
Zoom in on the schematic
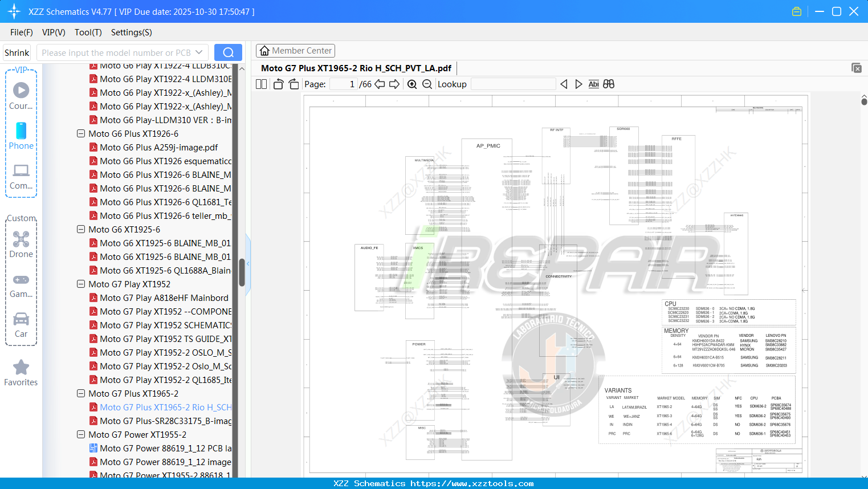coord(412,84)
